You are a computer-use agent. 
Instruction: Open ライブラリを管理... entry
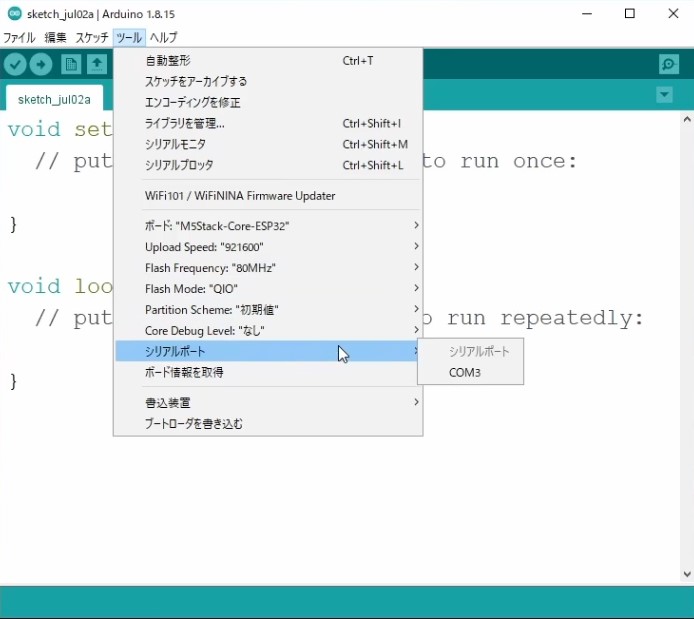(x=268, y=123)
